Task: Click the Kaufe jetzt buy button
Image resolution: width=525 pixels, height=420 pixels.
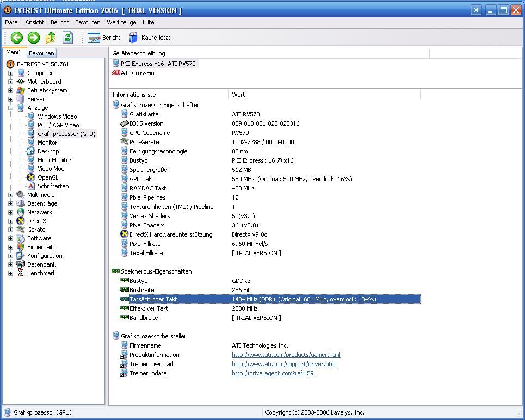Action: tap(150, 38)
